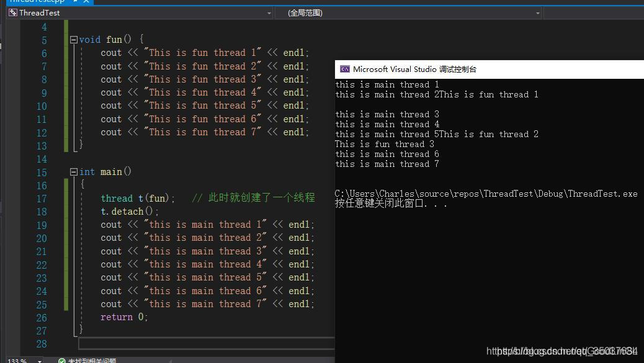
Task: Click code line 11 'This is fun thread 6'
Action: click(x=205, y=119)
